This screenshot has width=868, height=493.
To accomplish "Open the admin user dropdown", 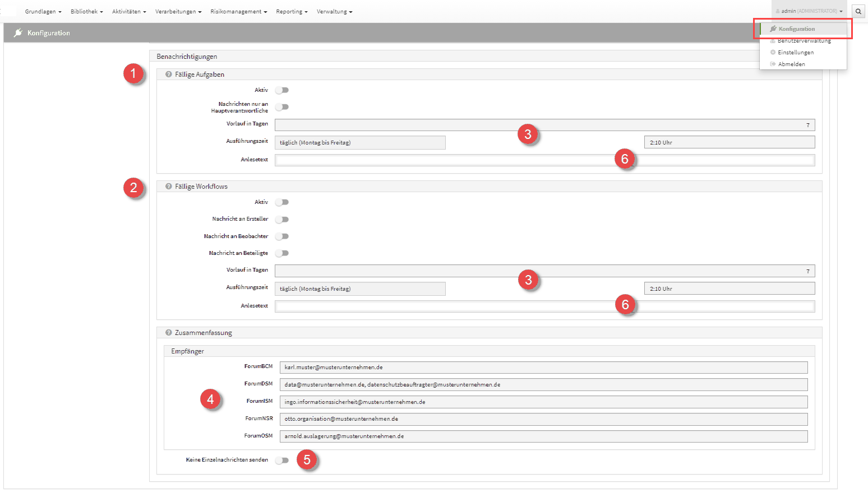I will coord(809,11).
